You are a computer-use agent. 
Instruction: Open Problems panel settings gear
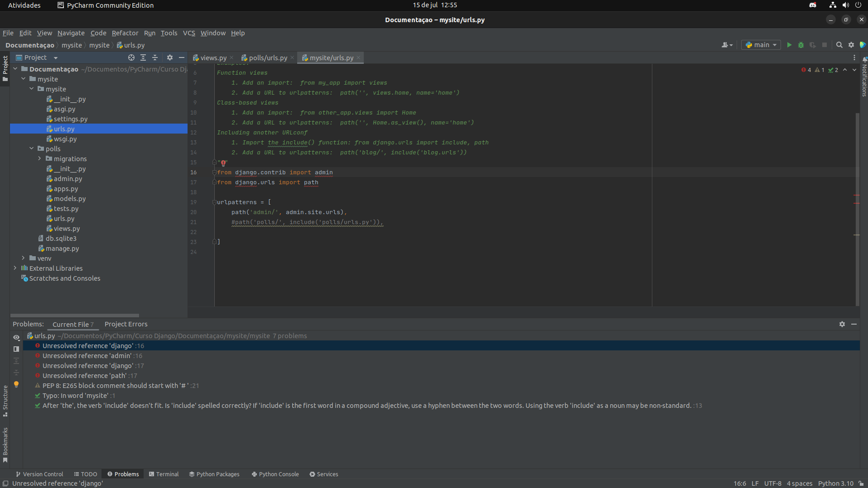click(842, 324)
